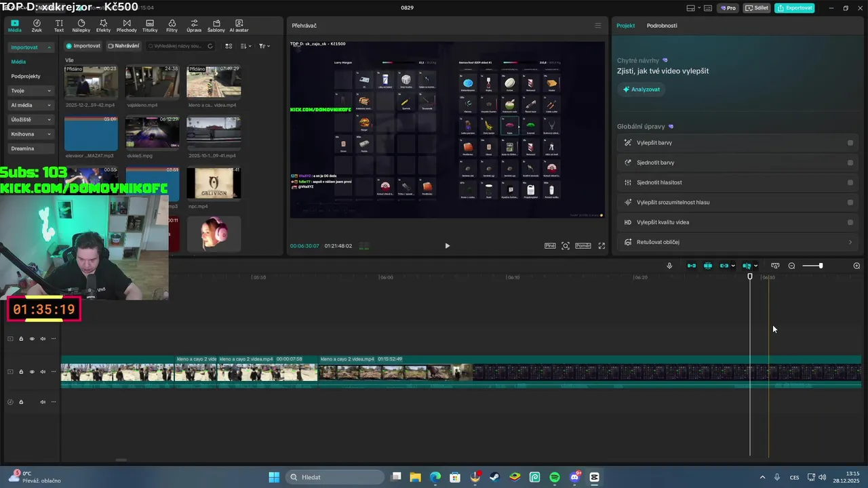Image resolution: width=868 pixels, height=488 pixels.
Task: Expand the Tvoje sidebar section
Action: pyautogui.click(x=49, y=91)
